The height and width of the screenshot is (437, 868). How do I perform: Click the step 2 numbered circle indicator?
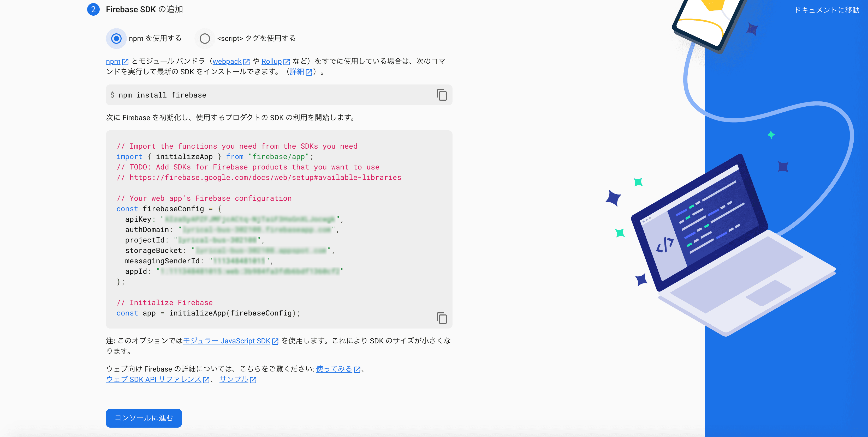tap(93, 10)
